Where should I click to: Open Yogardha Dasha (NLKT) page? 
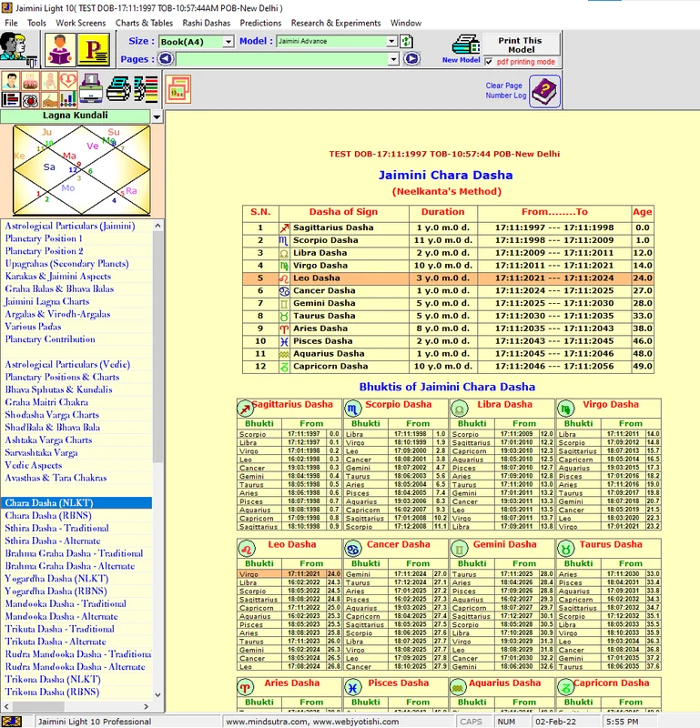point(56,579)
